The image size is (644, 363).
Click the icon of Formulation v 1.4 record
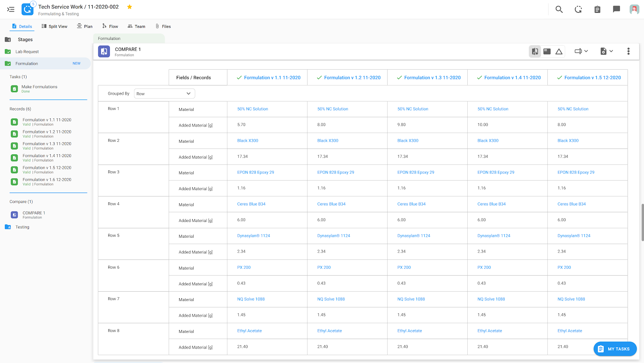(14, 158)
